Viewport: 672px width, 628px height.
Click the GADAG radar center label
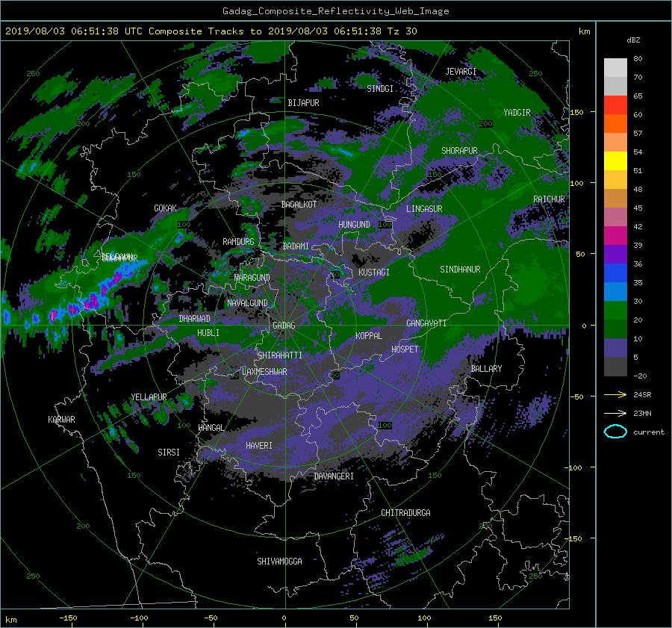click(284, 326)
